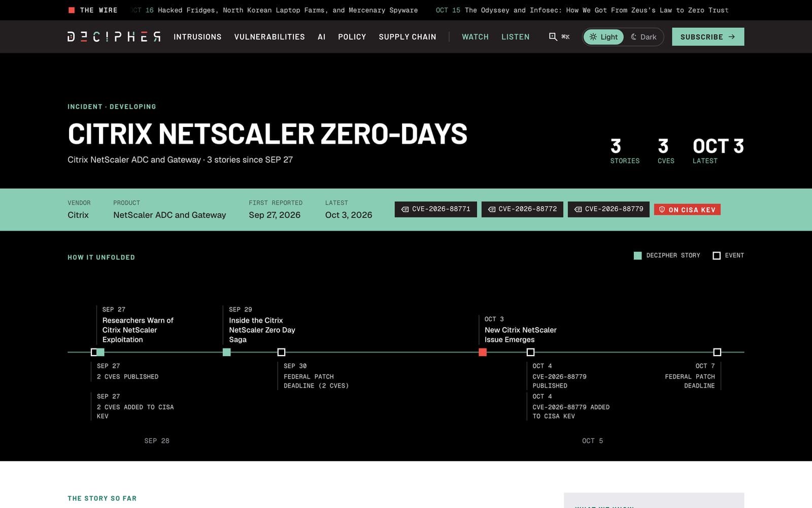Click NetScaler ADC and Gateway product value
812x508 pixels.
coord(170,215)
